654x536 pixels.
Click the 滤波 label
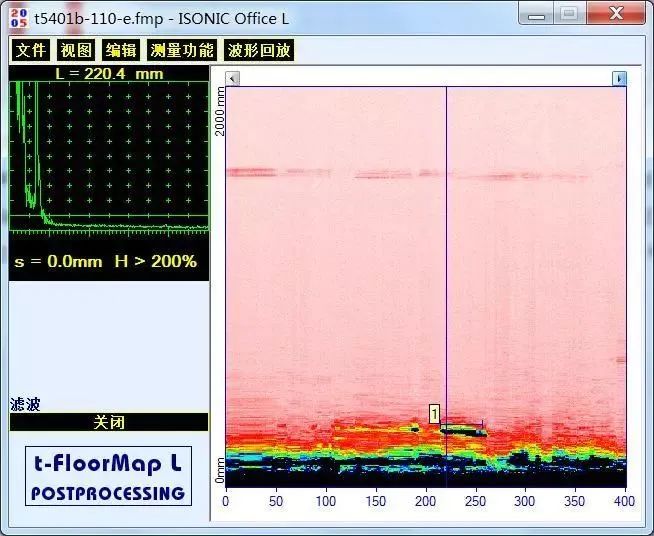[x=25, y=405]
